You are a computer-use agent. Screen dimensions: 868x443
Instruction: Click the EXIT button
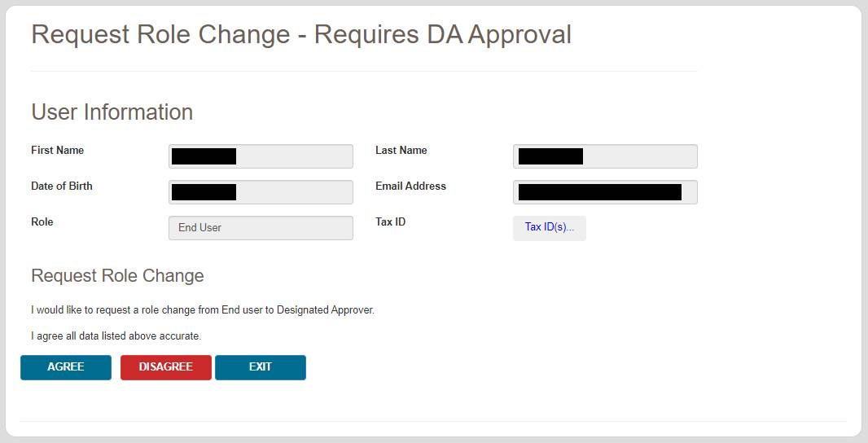click(260, 367)
